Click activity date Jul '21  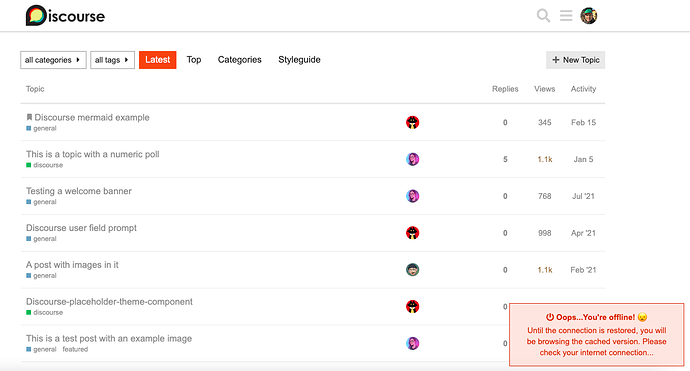(584, 196)
